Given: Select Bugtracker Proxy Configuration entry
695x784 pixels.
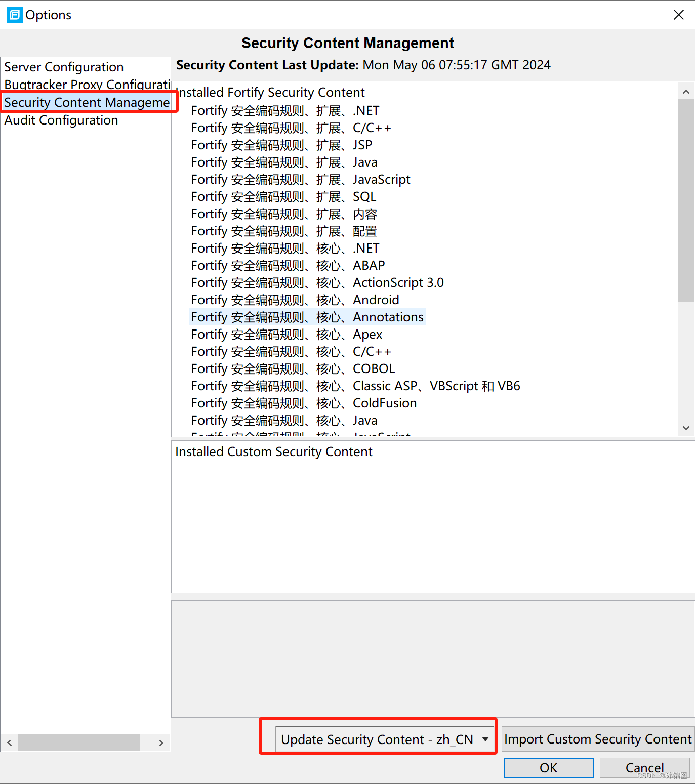Looking at the screenshot, I should click(x=87, y=84).
